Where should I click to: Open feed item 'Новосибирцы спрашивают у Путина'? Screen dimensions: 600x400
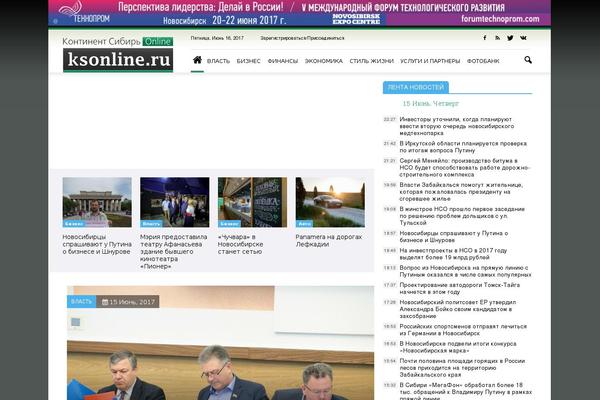pyautogui.click(x=454, y=237)
